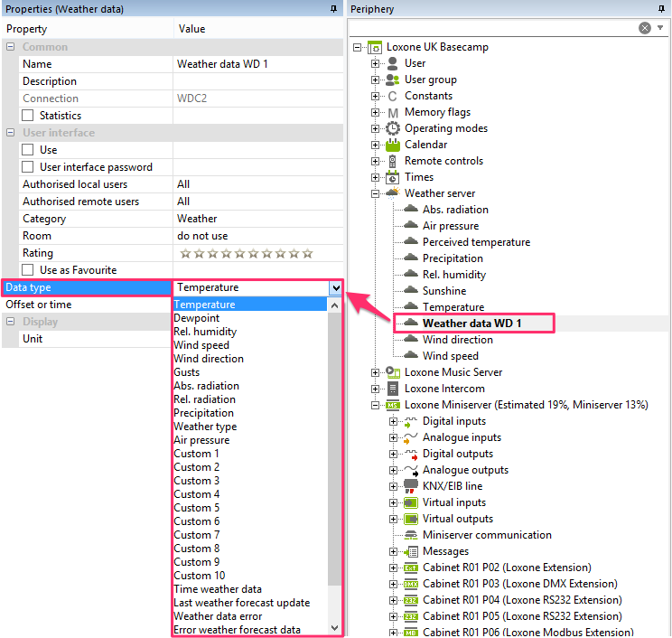Click the Calendar icon in Periphery tree

[393, 145]
